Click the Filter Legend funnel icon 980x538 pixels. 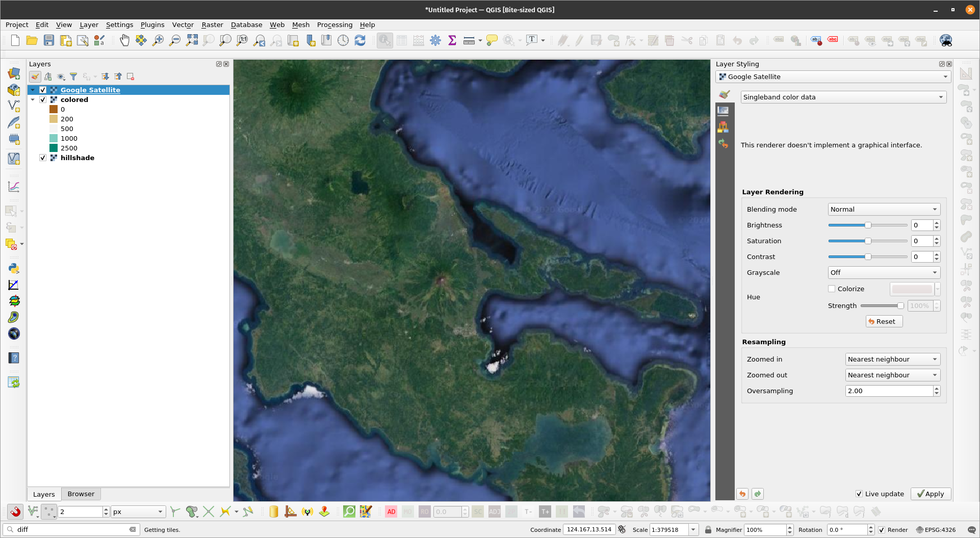(x=73, y=76)
